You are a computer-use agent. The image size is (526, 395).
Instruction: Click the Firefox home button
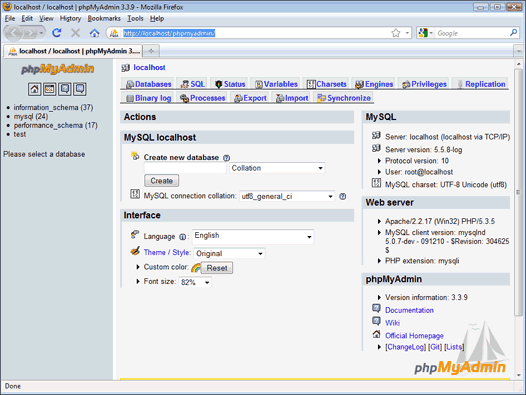point(95,33)
